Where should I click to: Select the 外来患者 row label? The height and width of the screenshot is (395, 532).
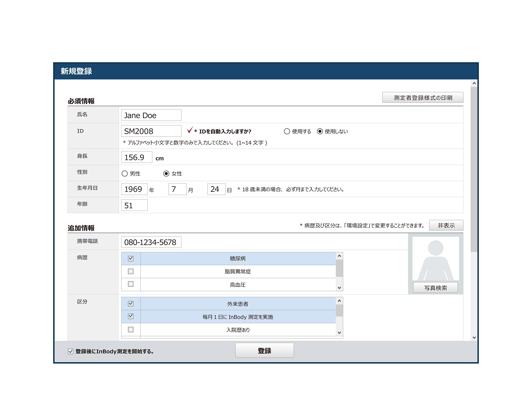coord(238,304)
